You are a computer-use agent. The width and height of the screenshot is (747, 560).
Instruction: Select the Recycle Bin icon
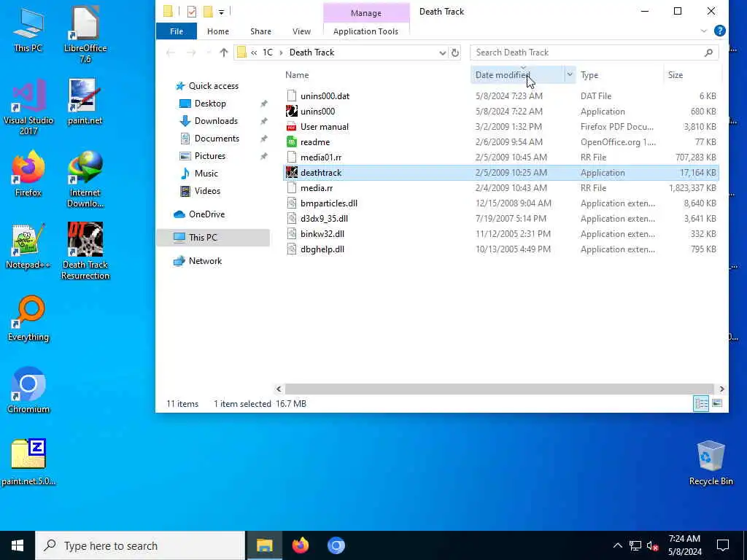click(711, 463)
